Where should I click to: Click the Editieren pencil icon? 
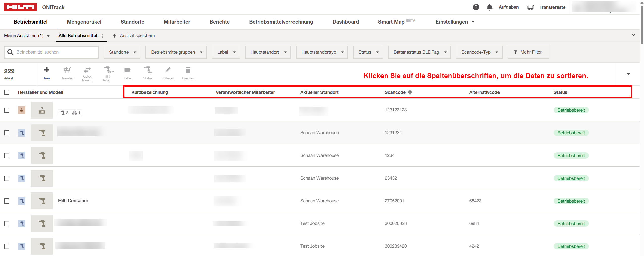(x=168, y=70)
